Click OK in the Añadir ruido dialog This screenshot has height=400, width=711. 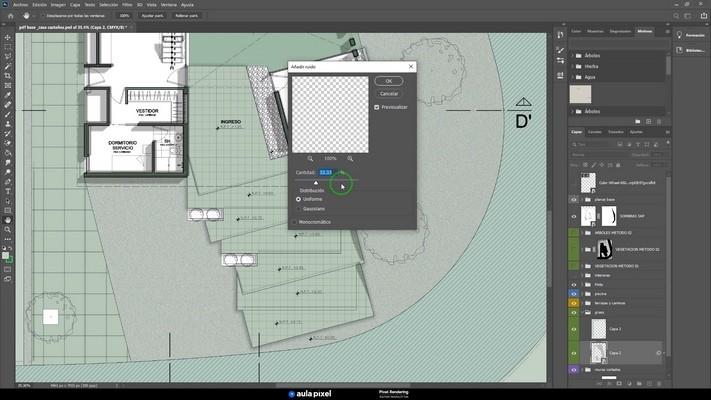pyautogui.click(x=389, y=81)
